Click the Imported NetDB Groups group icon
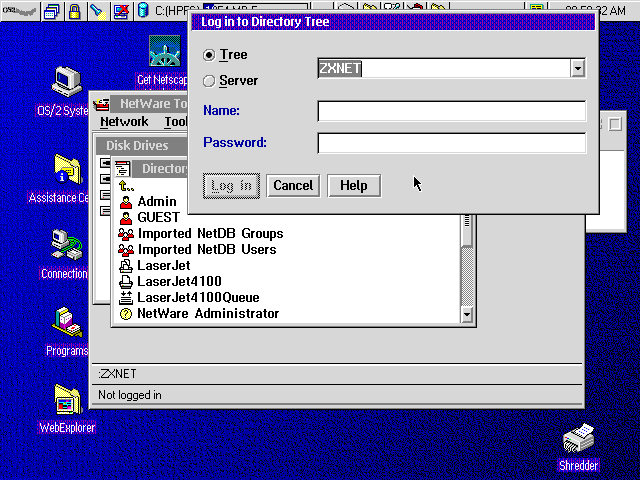640x480 pixels. point(126,234)
